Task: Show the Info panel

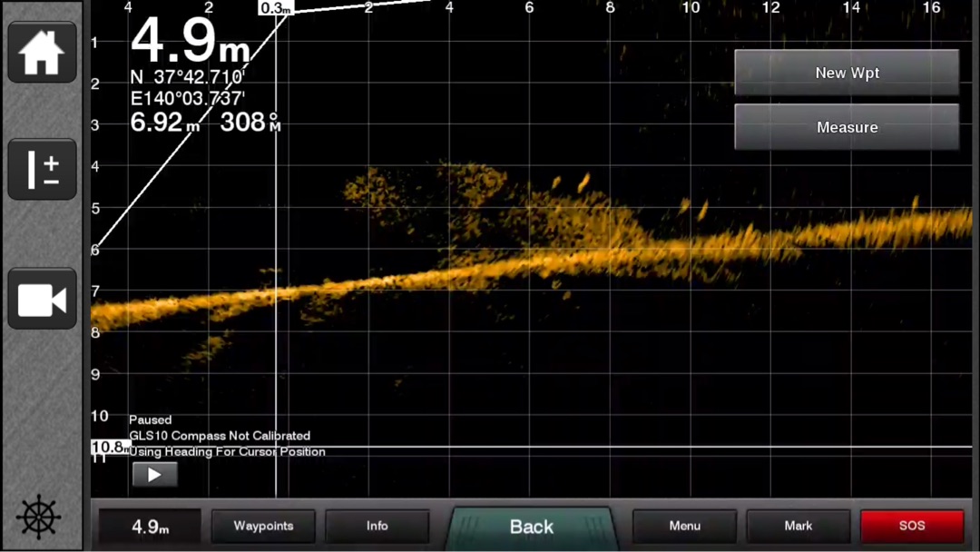Action: [x=377, y=527]
